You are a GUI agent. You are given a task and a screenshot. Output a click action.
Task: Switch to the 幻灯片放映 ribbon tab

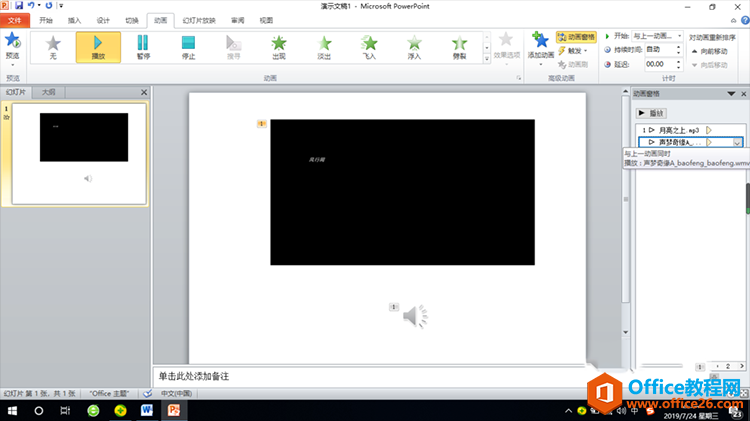(x=199, y=20)
